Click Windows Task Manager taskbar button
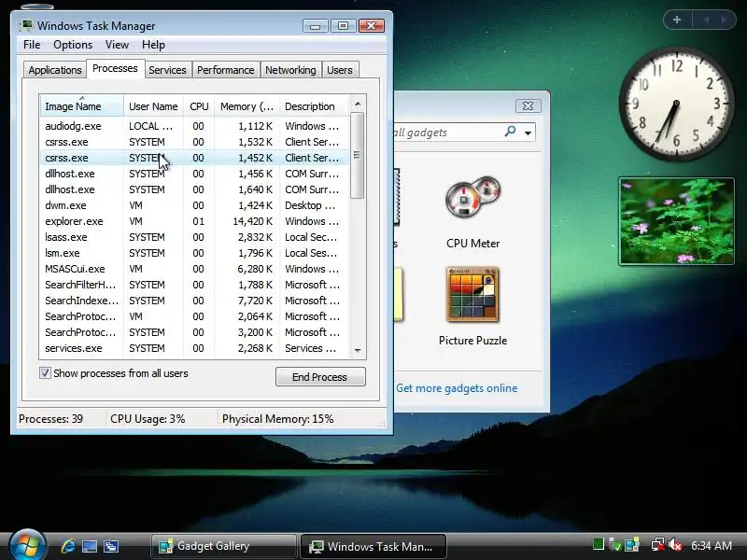The height and width of the screenshot is (560, 747). (373, 546)
